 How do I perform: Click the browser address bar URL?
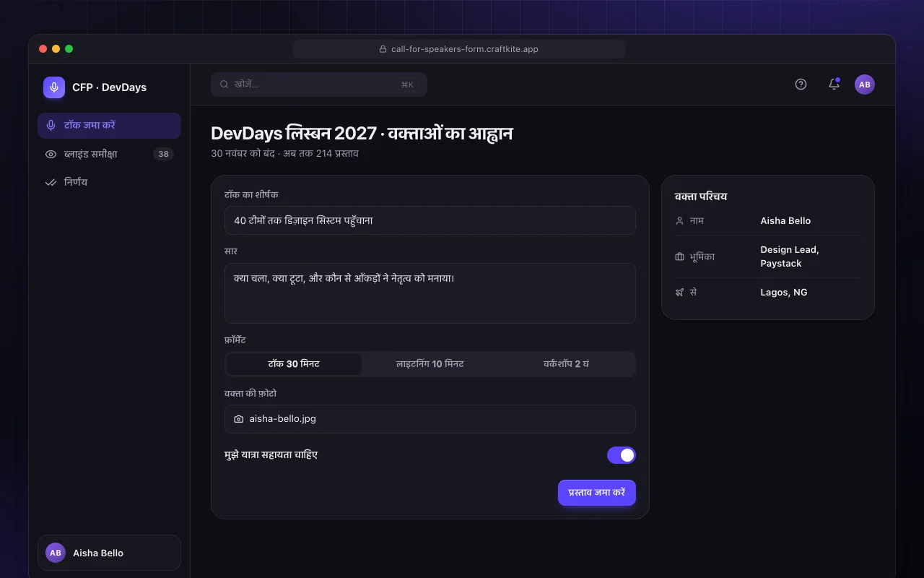[x=459, y=49]
